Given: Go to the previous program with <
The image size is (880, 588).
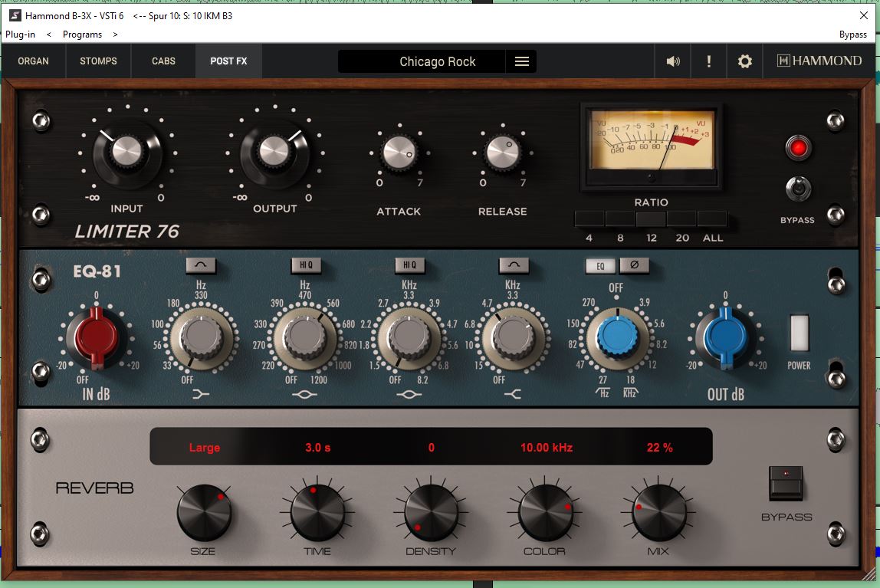Looking at the screenshot, I should point(49,34).
